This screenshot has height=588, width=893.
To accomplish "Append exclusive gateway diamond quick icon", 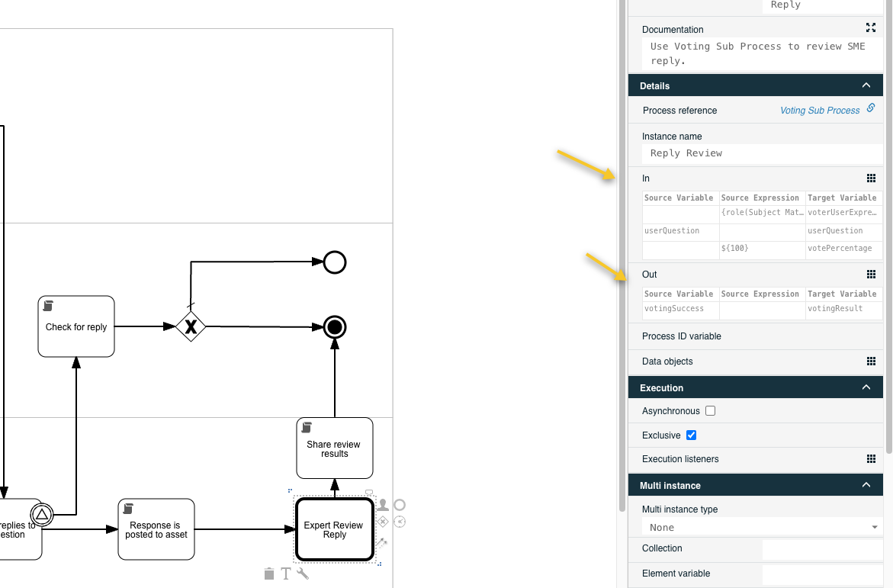I will [383, 522].
